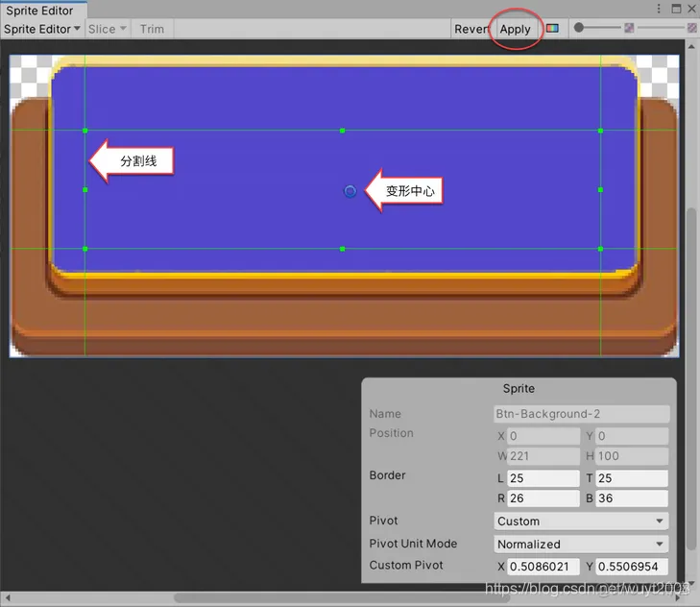Click the Border label
700x607 pixels.
(388, 475)
